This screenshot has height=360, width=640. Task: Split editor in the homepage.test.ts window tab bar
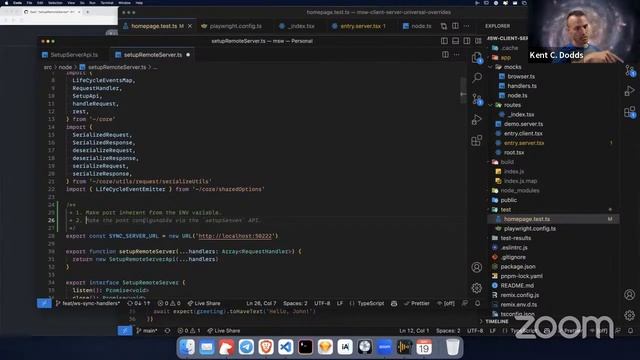(x=455, y=26)
